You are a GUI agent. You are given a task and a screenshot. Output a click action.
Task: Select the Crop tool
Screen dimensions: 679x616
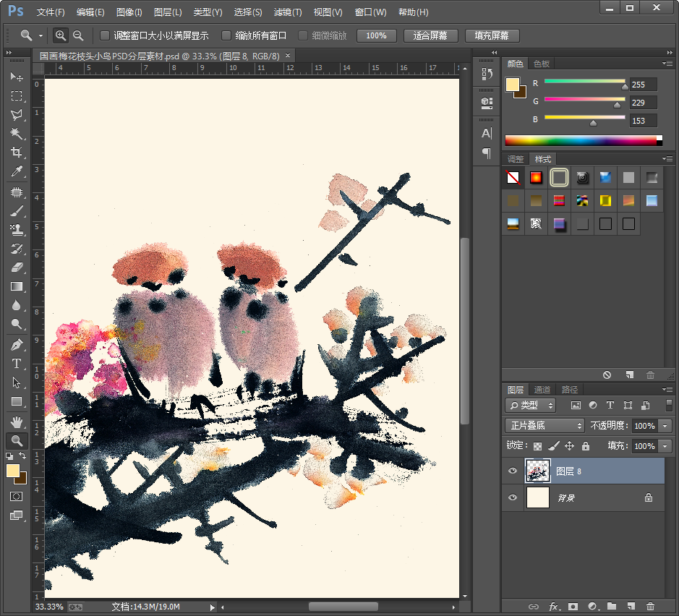[16, 153]
